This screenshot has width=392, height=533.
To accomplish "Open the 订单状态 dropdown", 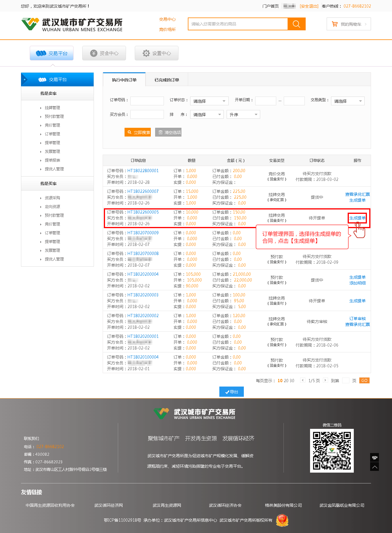I will [209, 101].
